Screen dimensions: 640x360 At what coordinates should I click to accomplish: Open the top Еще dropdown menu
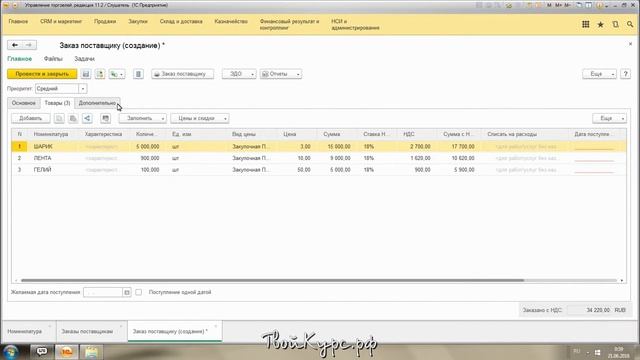(x=599, y=74)
